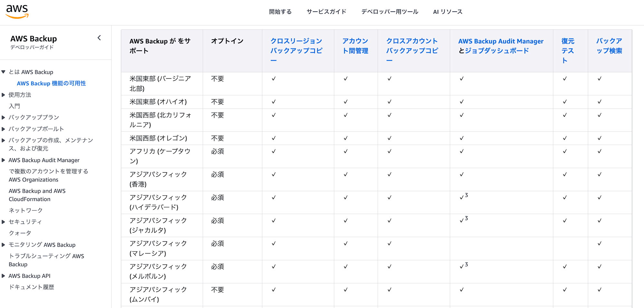Expand バックアップの作成、メンテナンス section
This screenshot has width=644, height=308.
[3, 140]
